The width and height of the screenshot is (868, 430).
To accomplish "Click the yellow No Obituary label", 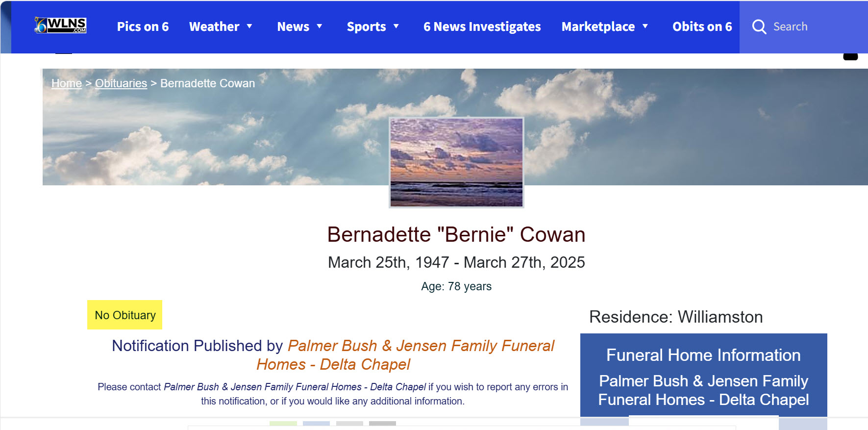I will pyautogui.click(x=125, y=315).
